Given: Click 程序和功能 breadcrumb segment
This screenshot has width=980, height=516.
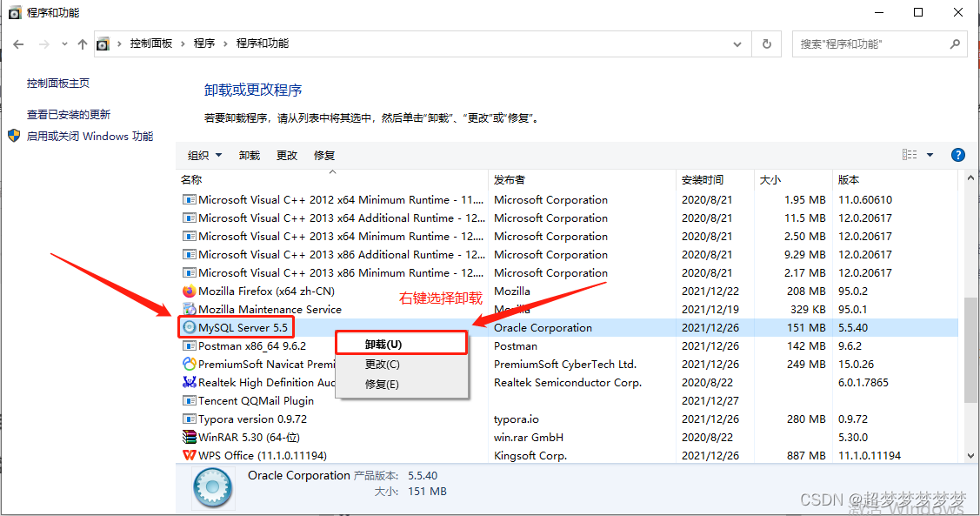Looking at the screenshot, I should [x=263, y=44].
